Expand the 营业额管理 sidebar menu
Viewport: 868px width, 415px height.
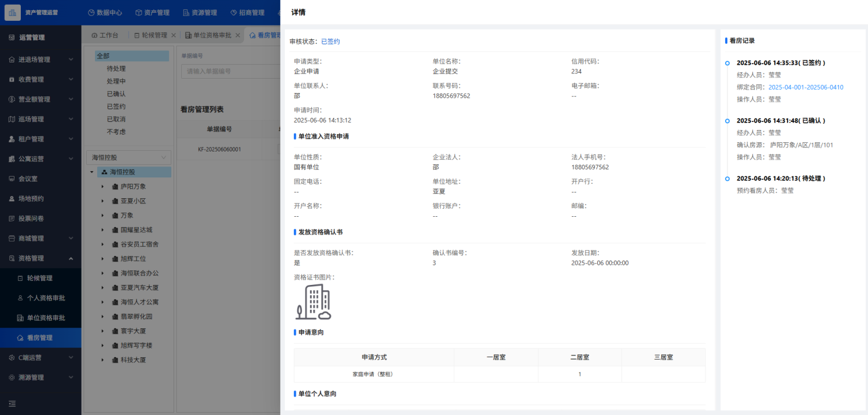point(41,99)
